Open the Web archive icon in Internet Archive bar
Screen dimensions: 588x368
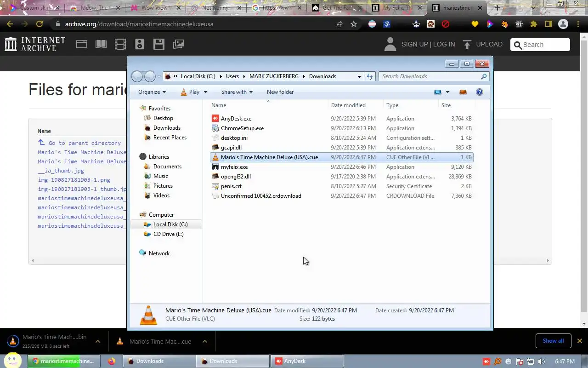click(82, 44)
